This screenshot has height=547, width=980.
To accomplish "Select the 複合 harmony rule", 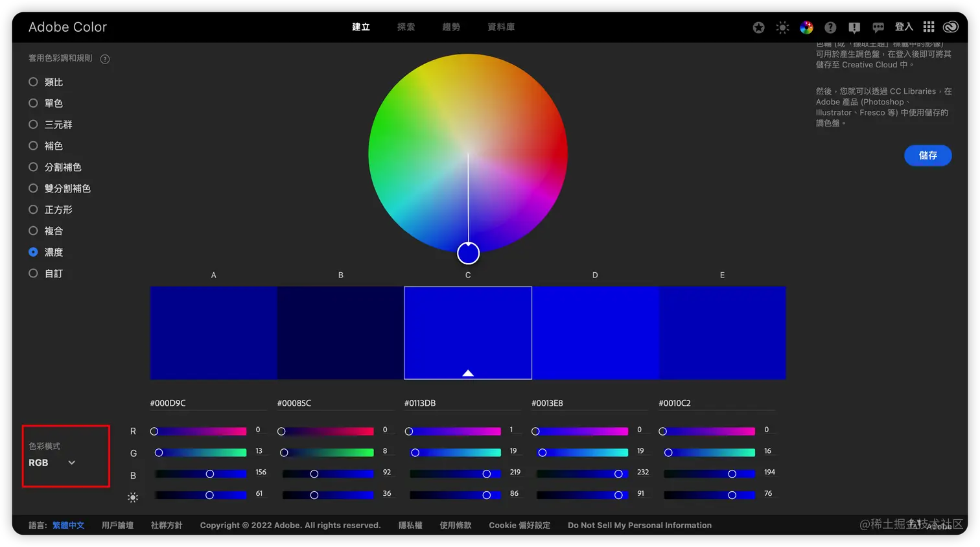I will point(46,231).
